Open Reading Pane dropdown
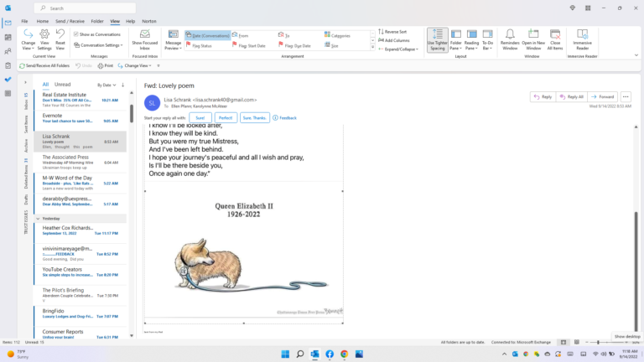 (x=471, y=40)
